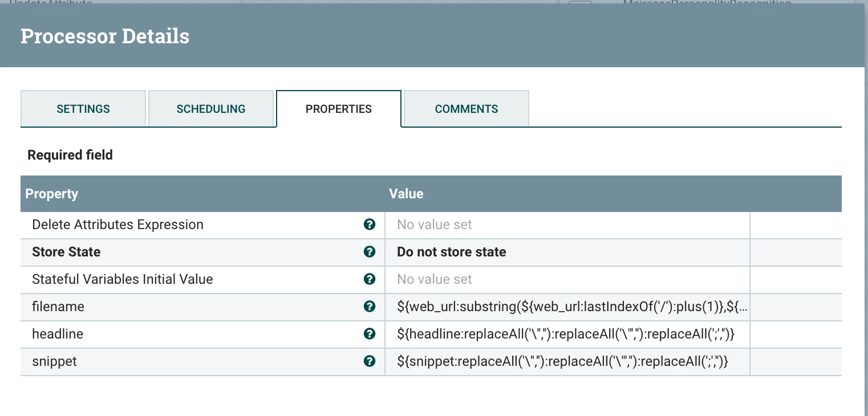Select the Store State property name
This screenshot has width=868, height=416.
[x=66, y=252]
